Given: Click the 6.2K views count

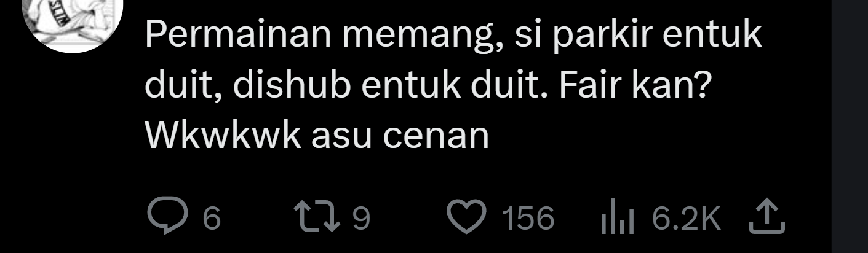Looking at the screenshot, I should tap(686, 219).
